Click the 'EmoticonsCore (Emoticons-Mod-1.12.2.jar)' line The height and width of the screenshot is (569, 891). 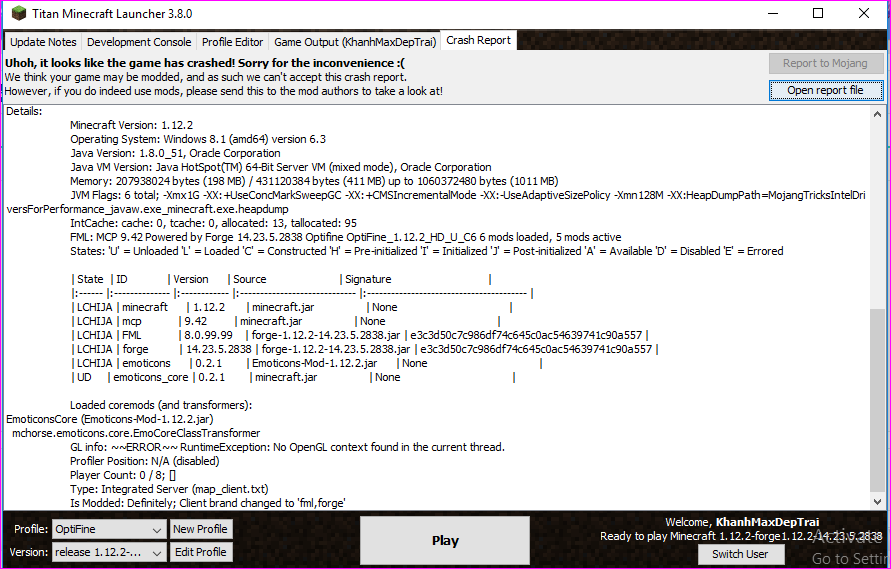point(110,420)
